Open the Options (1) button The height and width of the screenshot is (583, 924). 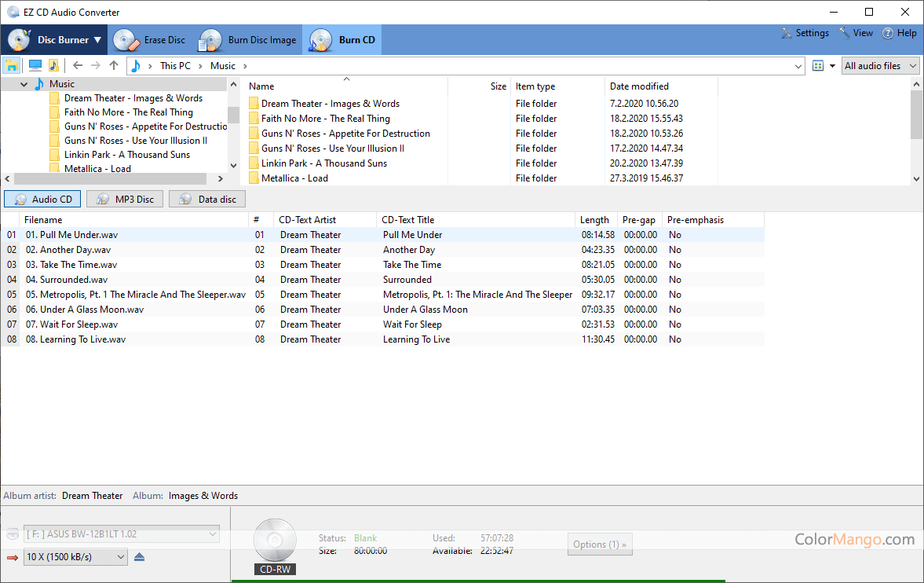point(600,544)
